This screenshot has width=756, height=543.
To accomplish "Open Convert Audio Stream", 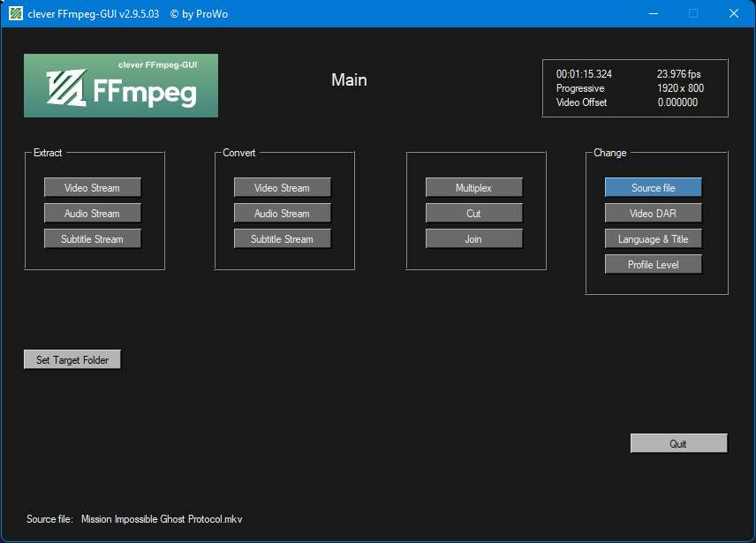I will click(282, 213).
